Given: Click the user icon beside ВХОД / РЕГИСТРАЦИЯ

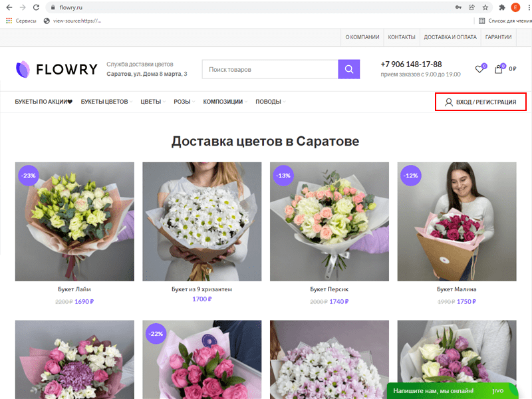Looking at the screenshot, I should pos(448,102).
